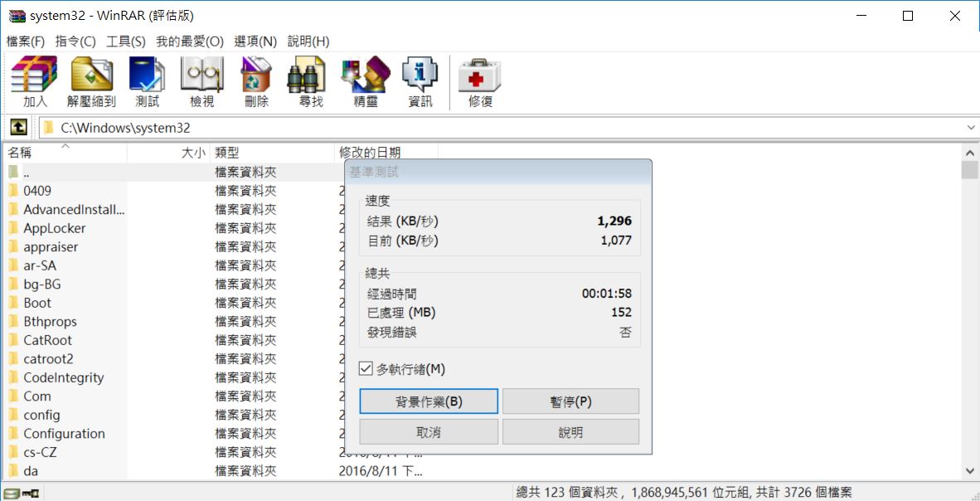The width and height of the screenshot is (980, 501).
Task: Click the 基準測試 dialog title bar
Action: [x=498, y=172]
